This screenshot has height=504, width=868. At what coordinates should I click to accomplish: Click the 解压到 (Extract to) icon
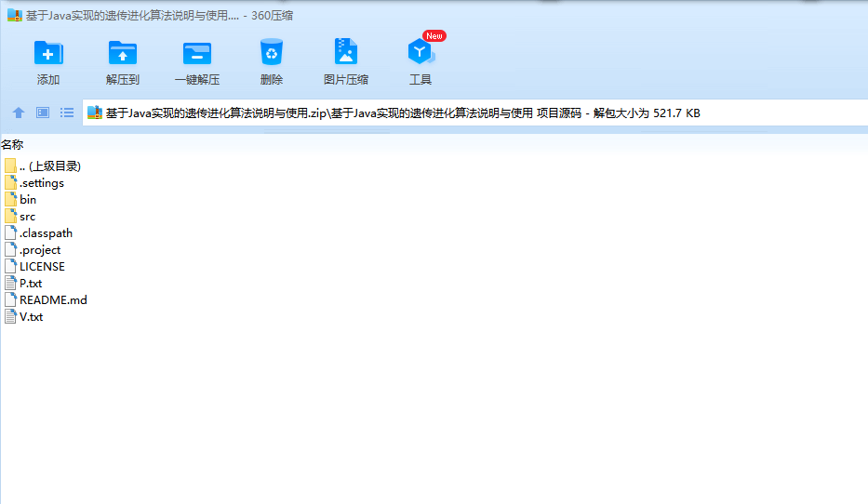(x=123, y=54)
